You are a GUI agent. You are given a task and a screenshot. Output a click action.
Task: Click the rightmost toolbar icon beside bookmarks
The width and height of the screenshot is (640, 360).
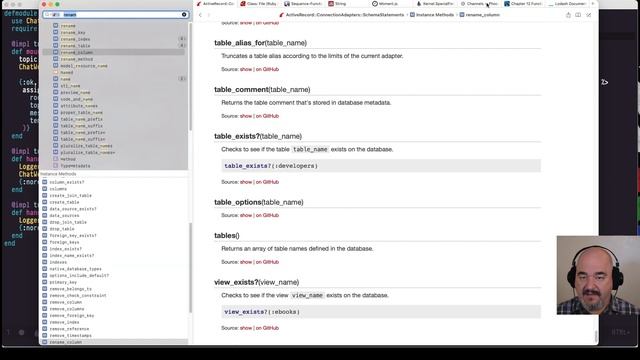(x=589, y=15)
